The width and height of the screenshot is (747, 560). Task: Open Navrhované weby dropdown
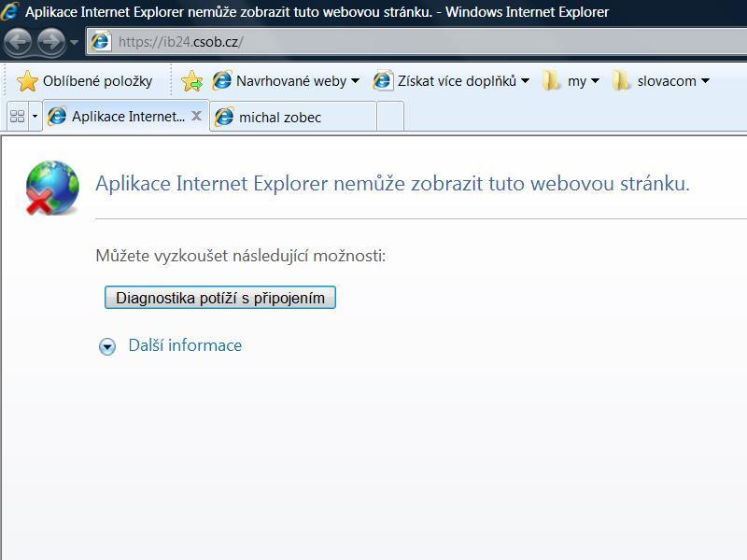(286, 81)
